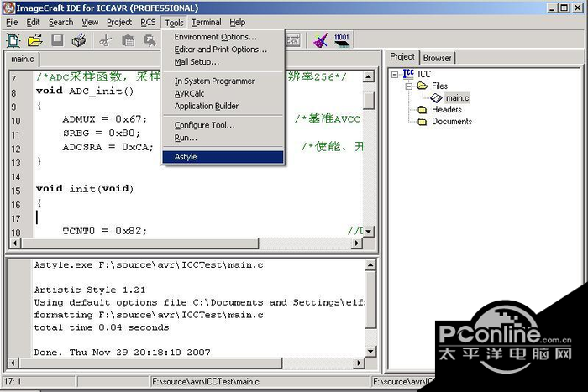Choose Environment Options from Tools menu
The width and height of the screenshot is (588, 392).
pyautogui.click(x=223, y=37)
